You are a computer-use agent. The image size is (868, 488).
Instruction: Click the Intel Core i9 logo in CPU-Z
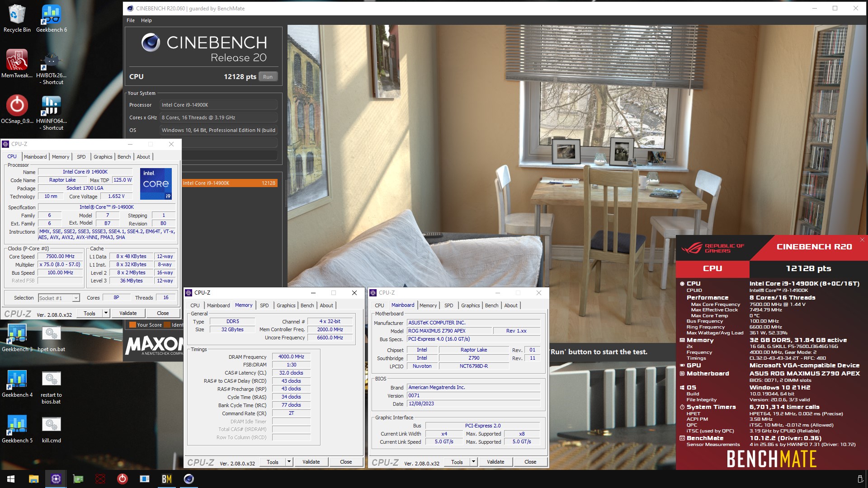pos(156,184)
